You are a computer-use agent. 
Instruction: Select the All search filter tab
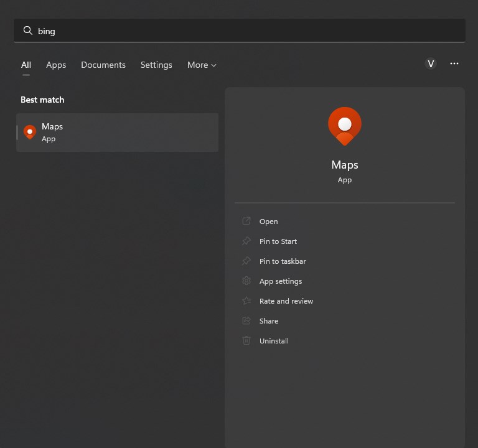point(26,65)
